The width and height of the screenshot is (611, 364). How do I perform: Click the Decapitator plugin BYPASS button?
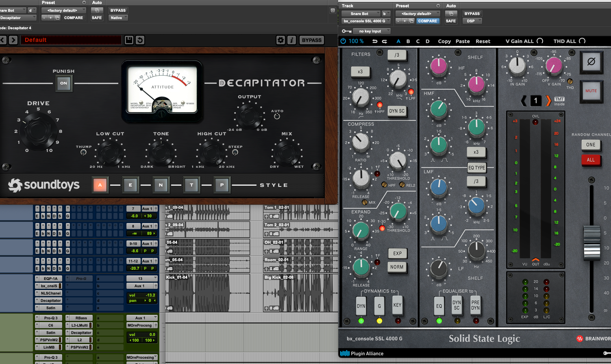(312, 40)
